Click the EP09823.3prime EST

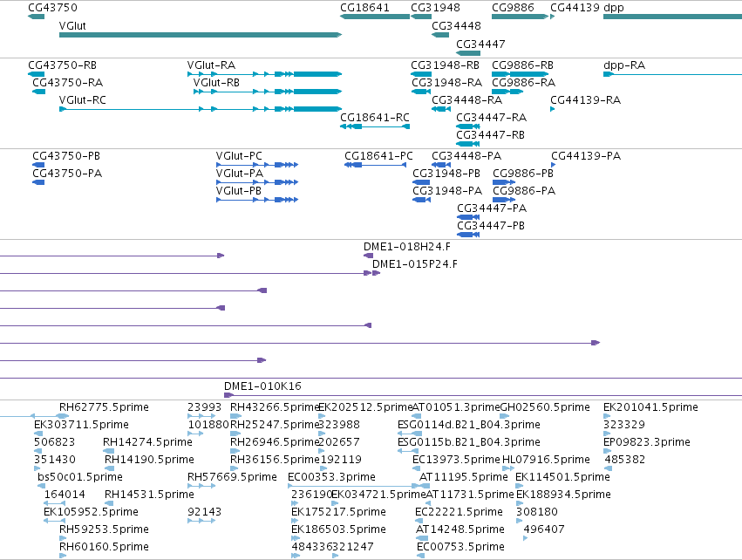pyautogui.click(x=608, y=451)
